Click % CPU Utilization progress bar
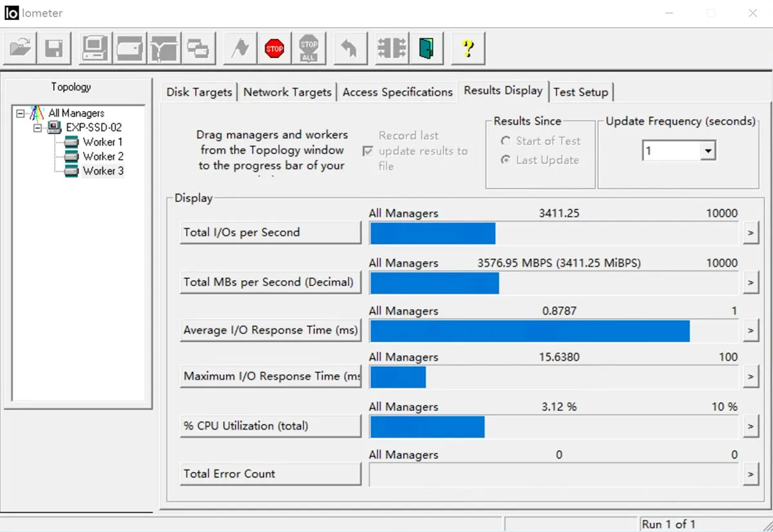Image resolution: width=773 pixels, height=532 pixels. point(554,426)
